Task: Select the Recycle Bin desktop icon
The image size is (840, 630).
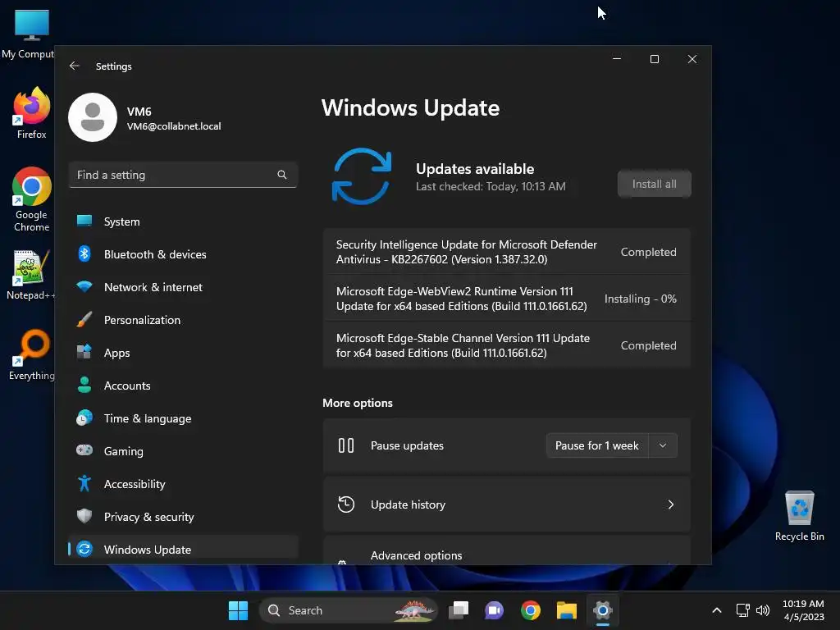Action: [x=799, y=515]
